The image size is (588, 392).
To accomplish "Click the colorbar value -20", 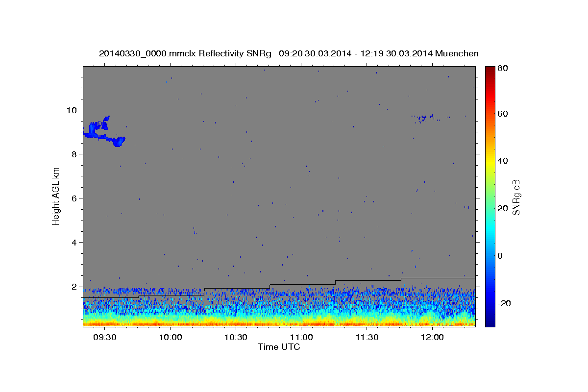I will 504,303.
